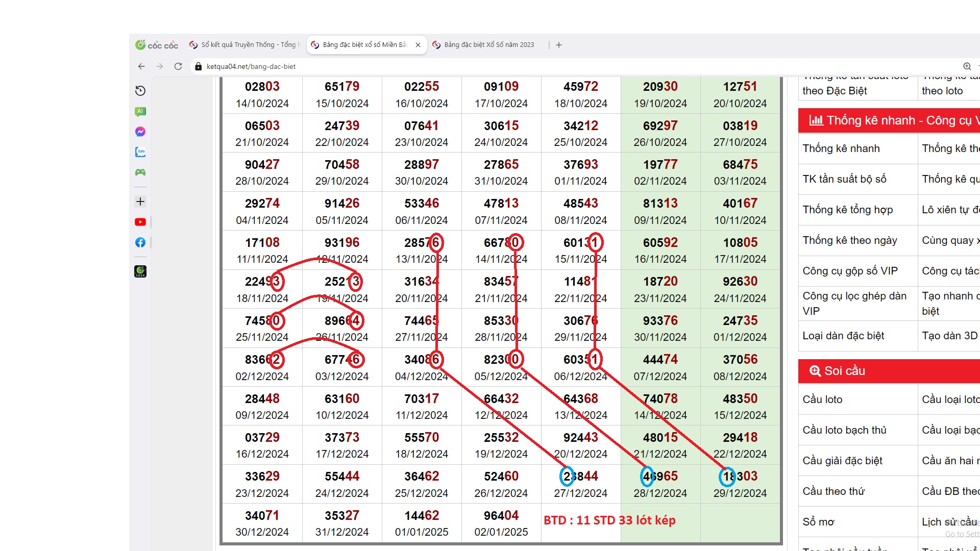Open Messenger in sidebar
Image resolution: width=980 pixels, height=551 pixels.
140,132
